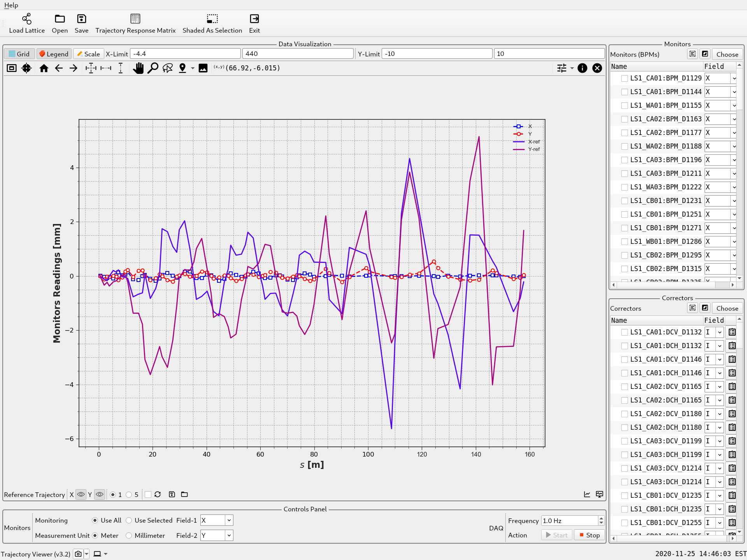Auto-scale the horizontal axis only

106,68
